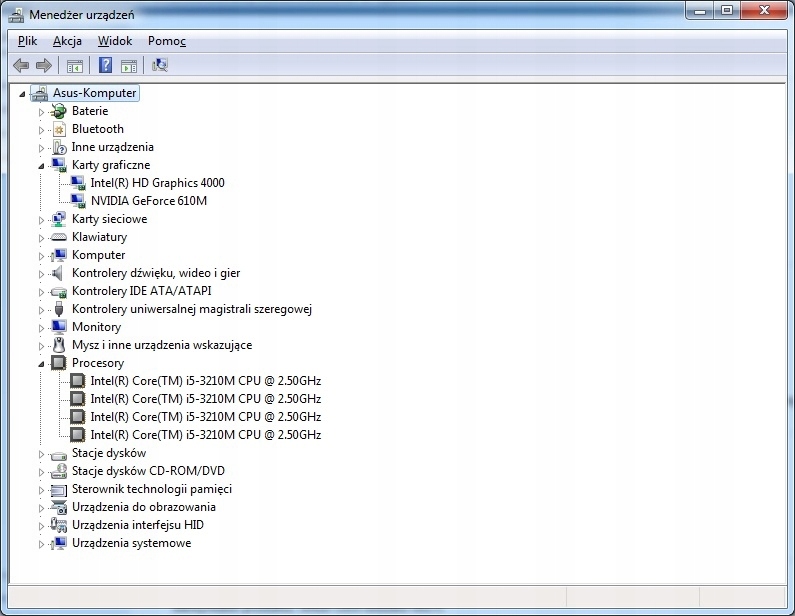
Task: Maximize the Menedżer urządzeń window
Action: [x=727, y=11]
